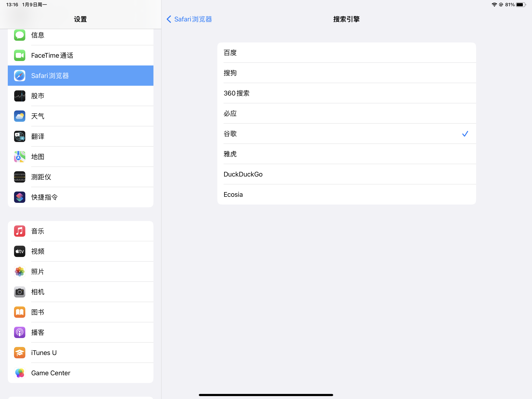Select Ecosia as search engine
This screenshot has height=399, width=532.
click(346, 194)
